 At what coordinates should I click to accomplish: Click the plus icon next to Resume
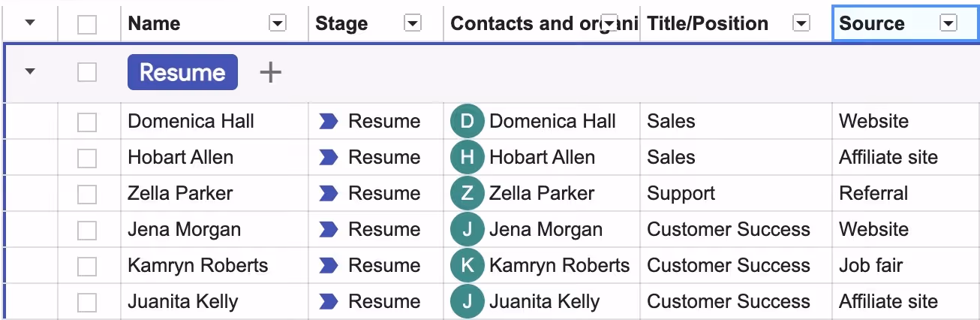pos(270,72)
